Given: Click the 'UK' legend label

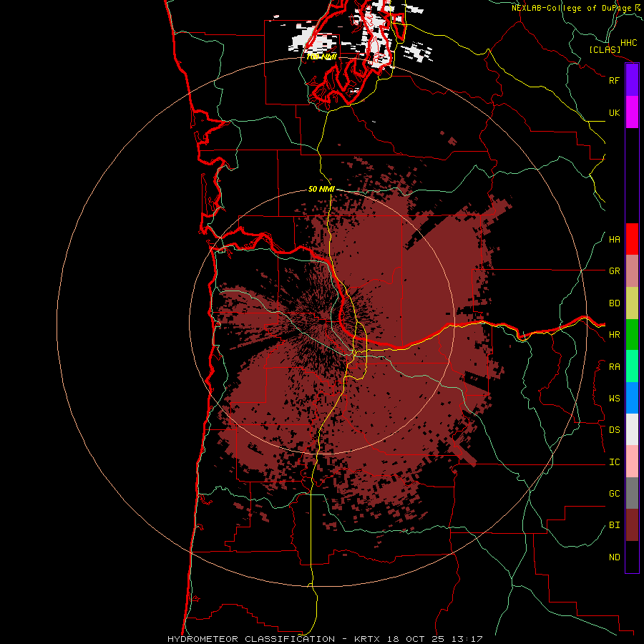Looking at the screenshot, I should (x=614, y=112).
